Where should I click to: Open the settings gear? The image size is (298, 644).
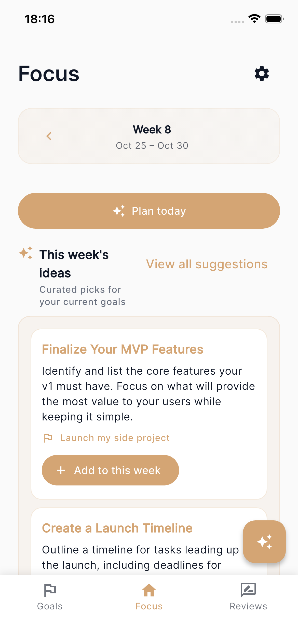pyautogui.click(x=261, y=74)
